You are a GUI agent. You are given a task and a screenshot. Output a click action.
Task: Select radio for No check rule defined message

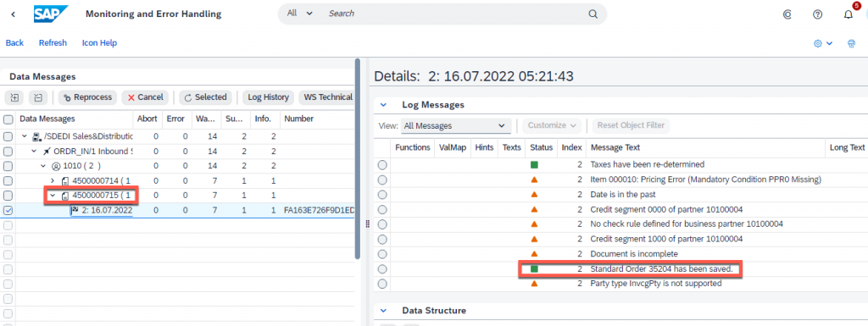point(382,224)
